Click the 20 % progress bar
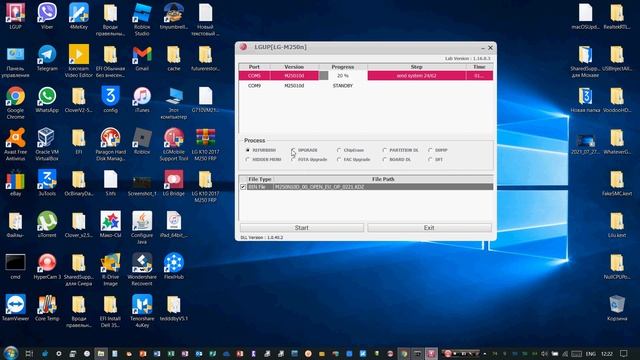The width and height of the screenshot is (640, 360). [x=343, y=76]
